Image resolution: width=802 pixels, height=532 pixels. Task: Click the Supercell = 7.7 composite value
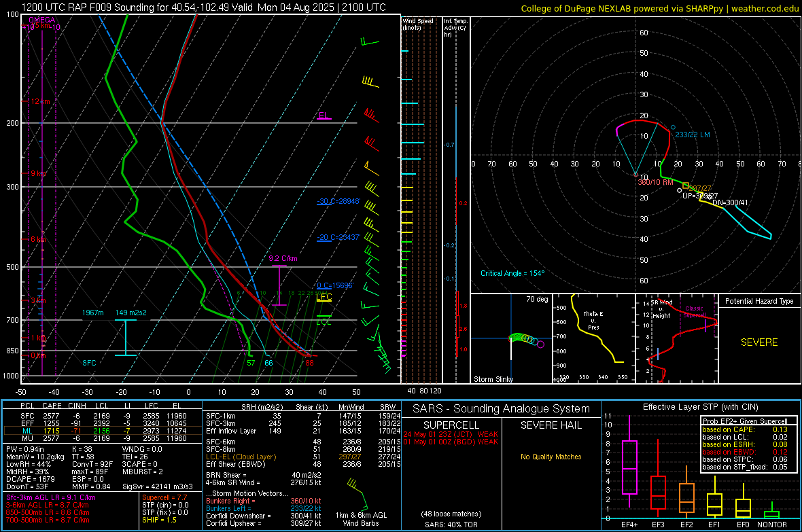[164, 497]
